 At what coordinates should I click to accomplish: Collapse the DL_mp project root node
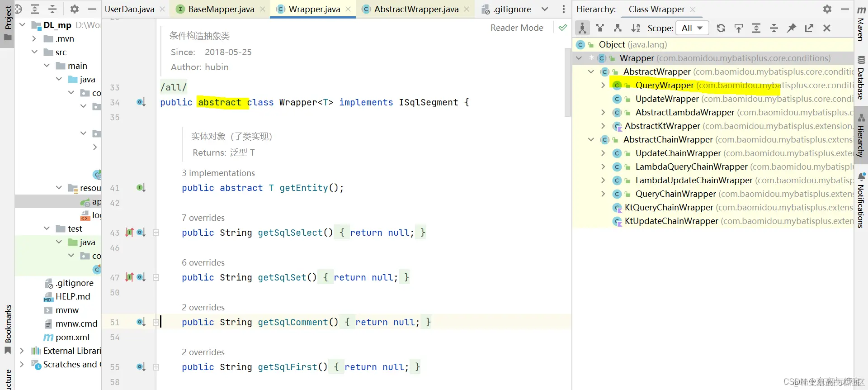pos(22,25)
